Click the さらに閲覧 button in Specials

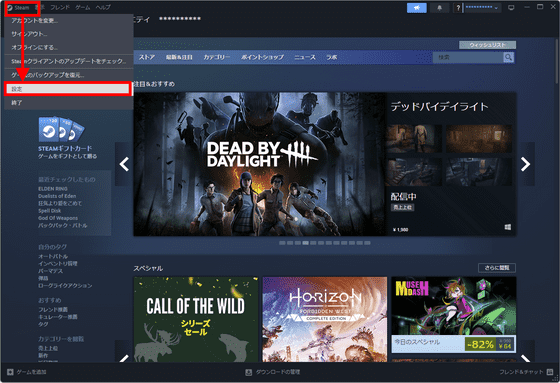point(497,268)
